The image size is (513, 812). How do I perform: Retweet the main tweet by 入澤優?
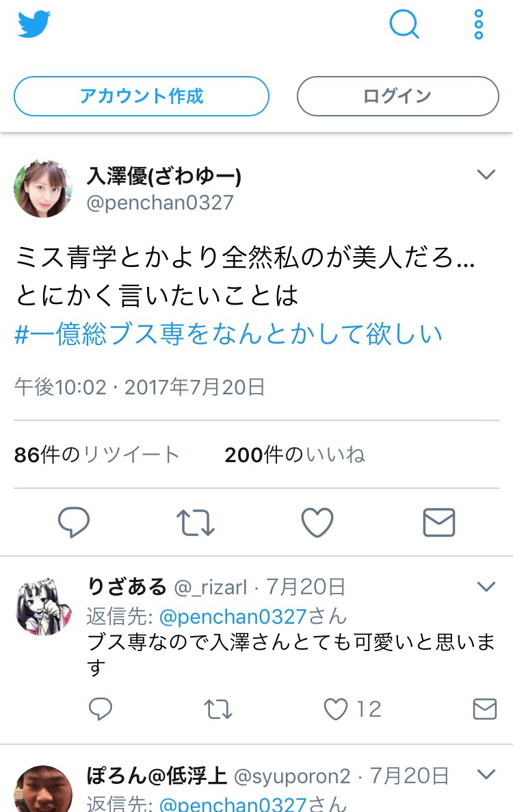click(x=196, y=522)
